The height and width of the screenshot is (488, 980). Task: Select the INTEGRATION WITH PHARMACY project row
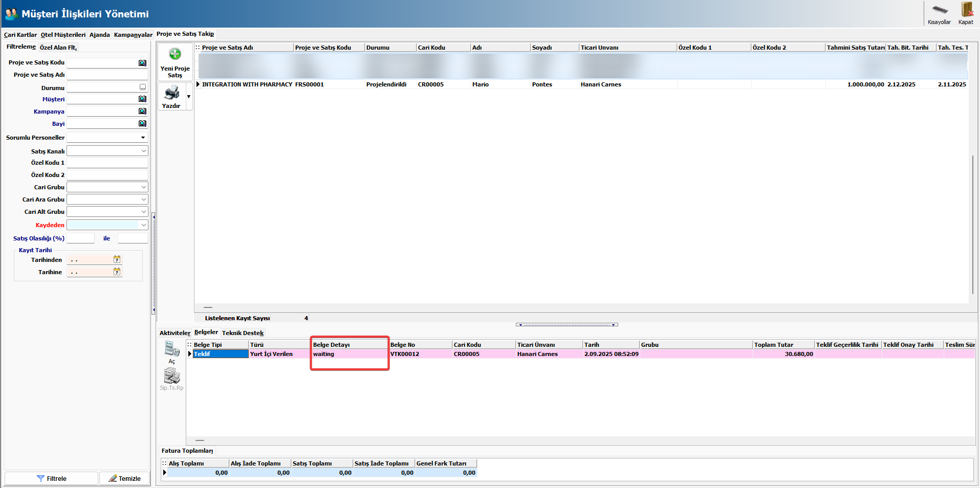247,84
